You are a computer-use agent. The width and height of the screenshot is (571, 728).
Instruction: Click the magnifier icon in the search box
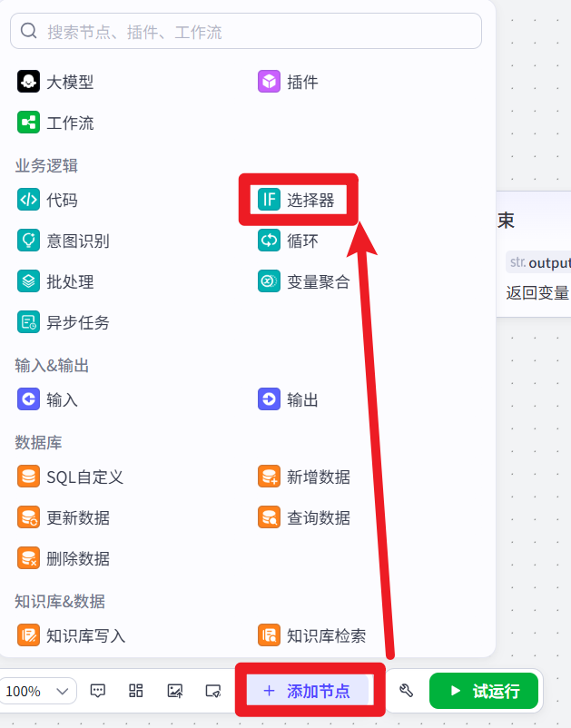pyautogui.click(x=28, y=31)
